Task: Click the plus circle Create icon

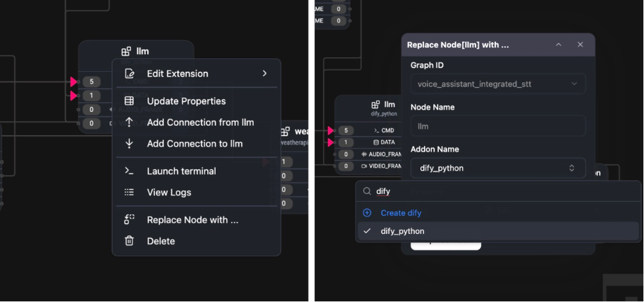Action: tap(367, 213)
